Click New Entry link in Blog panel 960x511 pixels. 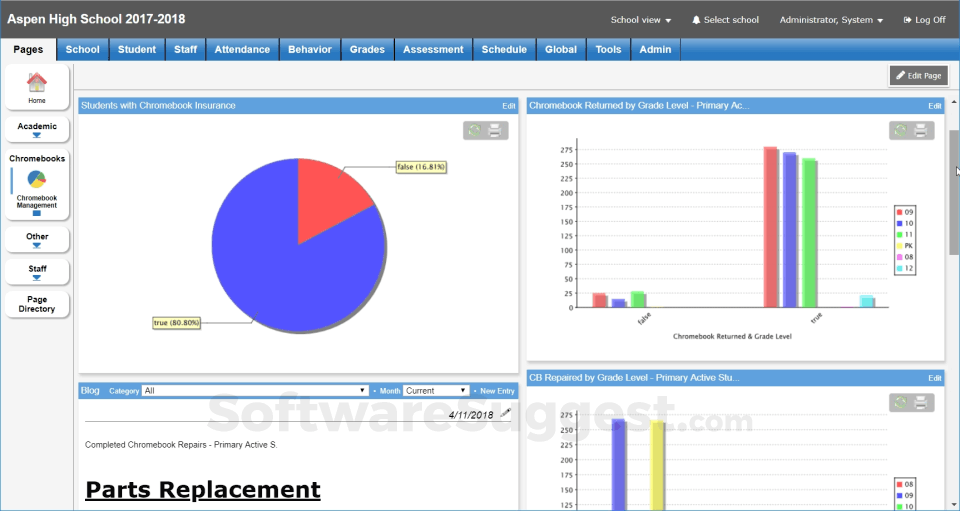tap(497, 391)
